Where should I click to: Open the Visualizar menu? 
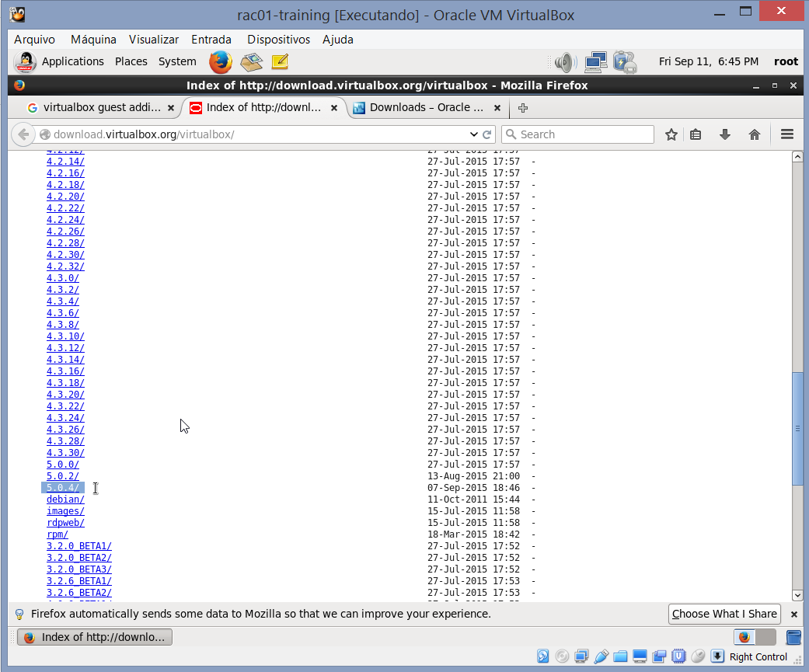coord(154,40)
